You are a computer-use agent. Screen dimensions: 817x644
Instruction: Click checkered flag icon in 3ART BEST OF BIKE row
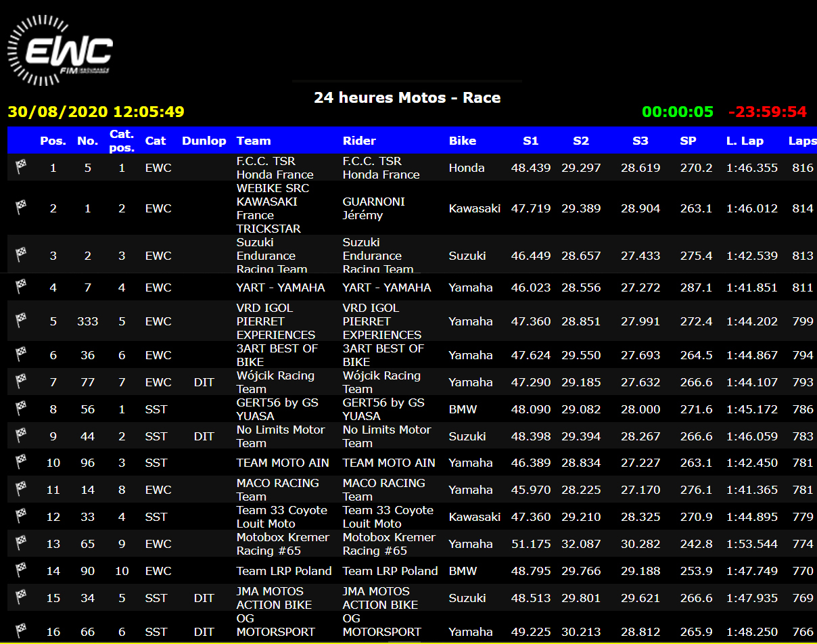click(21, 354)
